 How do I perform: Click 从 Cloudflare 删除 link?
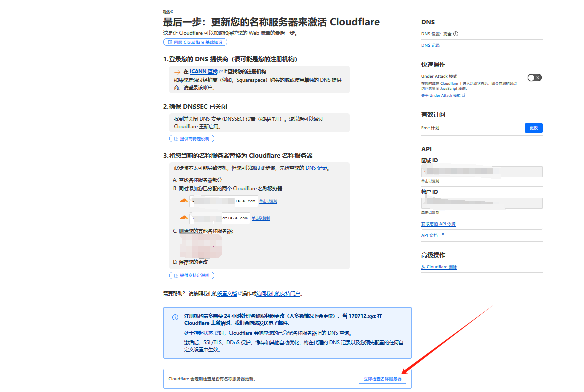click(x=439, y=267)
